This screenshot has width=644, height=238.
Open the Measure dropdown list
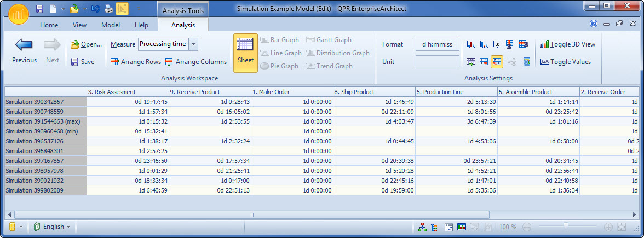coord(194,44)
